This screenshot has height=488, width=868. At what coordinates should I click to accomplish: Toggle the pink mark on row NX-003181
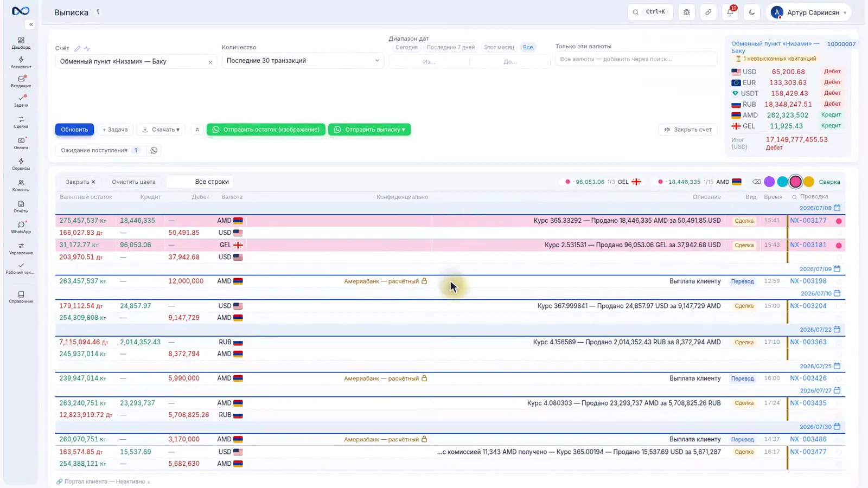pos(839,246)
